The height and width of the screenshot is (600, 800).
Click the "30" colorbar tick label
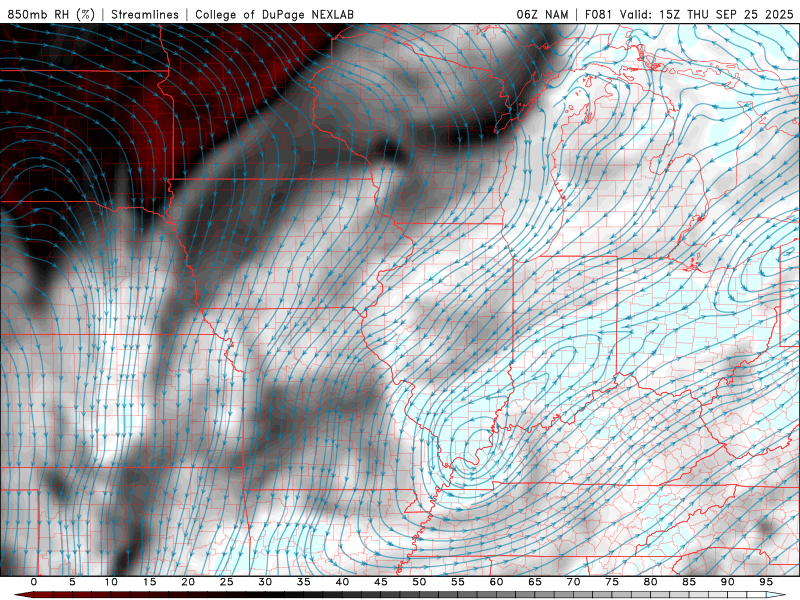pos(265,582)
